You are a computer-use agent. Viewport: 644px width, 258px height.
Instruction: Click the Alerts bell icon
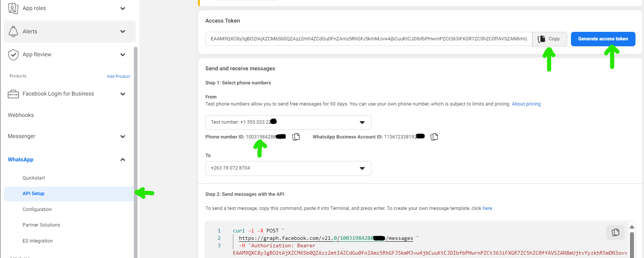(13, 31)
